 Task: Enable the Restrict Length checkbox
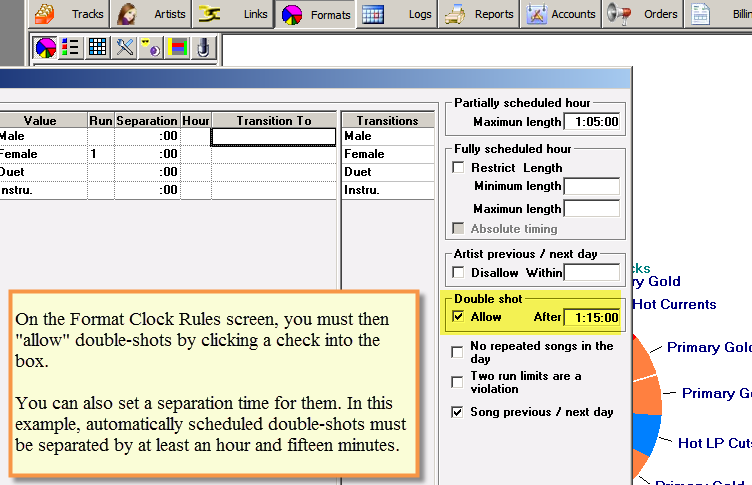(x=458, y=167)
